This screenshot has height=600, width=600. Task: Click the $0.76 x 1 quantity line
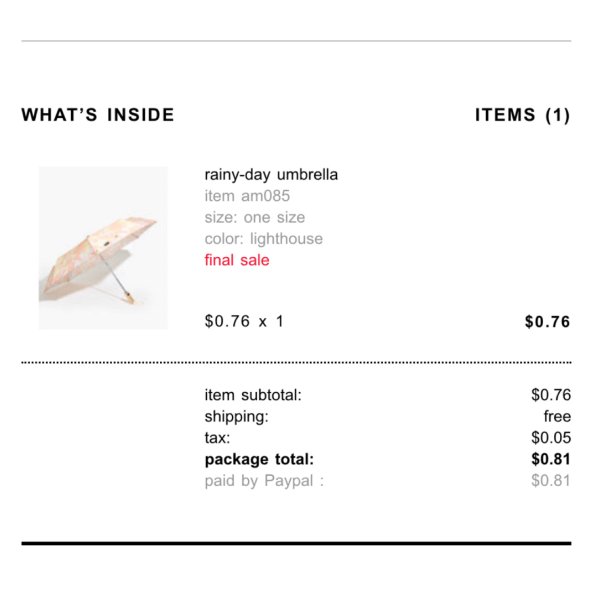click(x=244, y=321)
